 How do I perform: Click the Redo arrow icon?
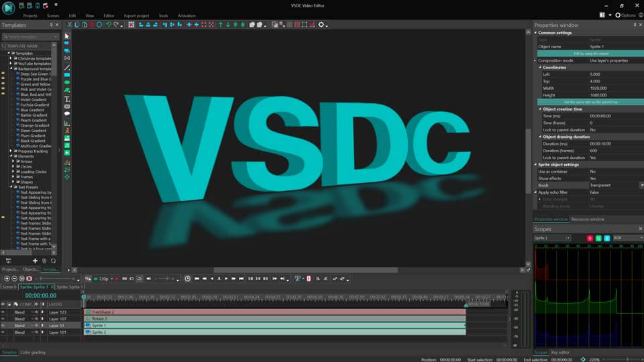click(116, 25)
